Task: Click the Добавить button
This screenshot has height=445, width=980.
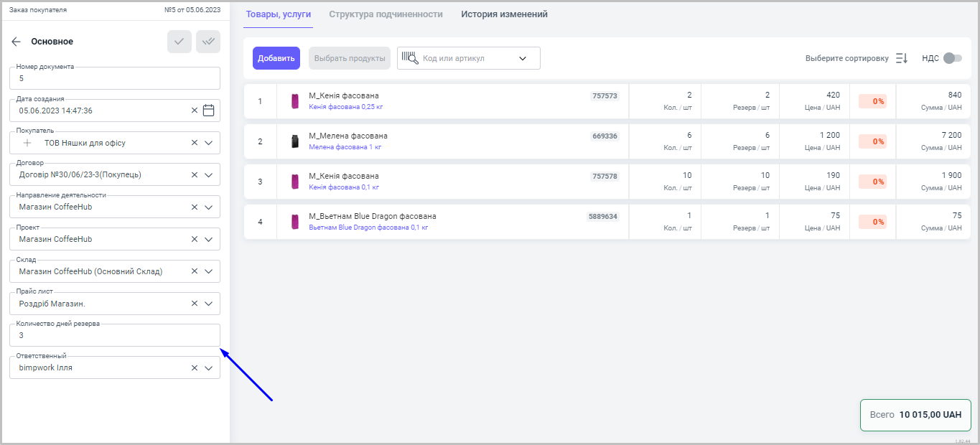Action: (276, 58)
